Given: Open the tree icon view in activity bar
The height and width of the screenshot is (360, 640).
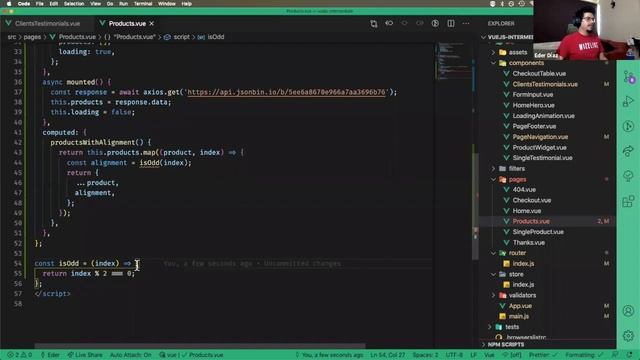Looking at the screenshot, I should click(x=629, y=176).
